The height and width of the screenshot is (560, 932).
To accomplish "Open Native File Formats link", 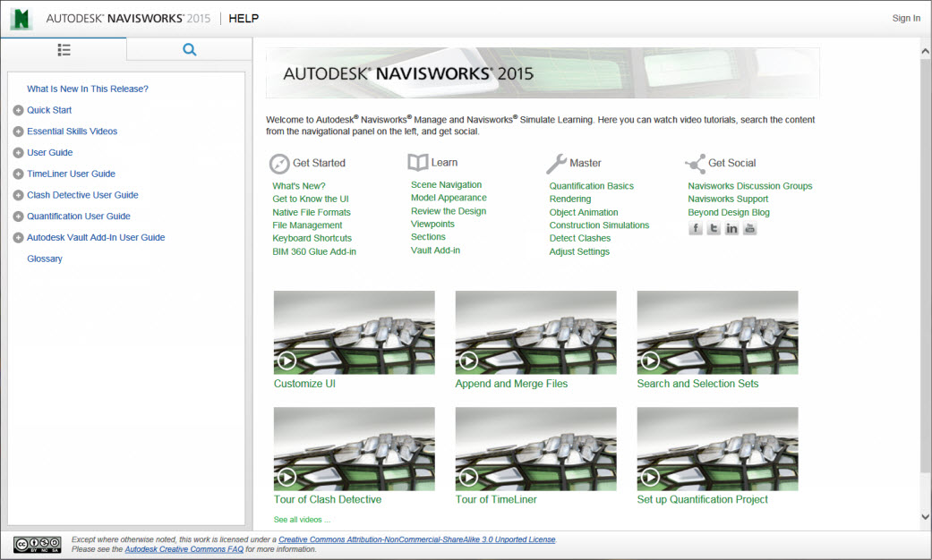I will [x=312, y=212].
